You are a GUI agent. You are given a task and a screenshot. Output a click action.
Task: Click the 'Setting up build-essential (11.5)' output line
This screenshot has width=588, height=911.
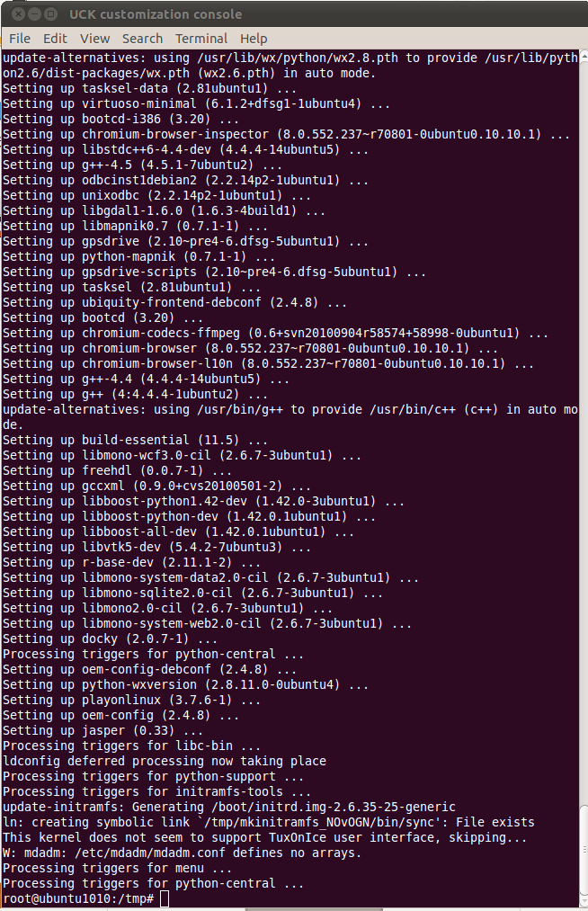point(136,441)
